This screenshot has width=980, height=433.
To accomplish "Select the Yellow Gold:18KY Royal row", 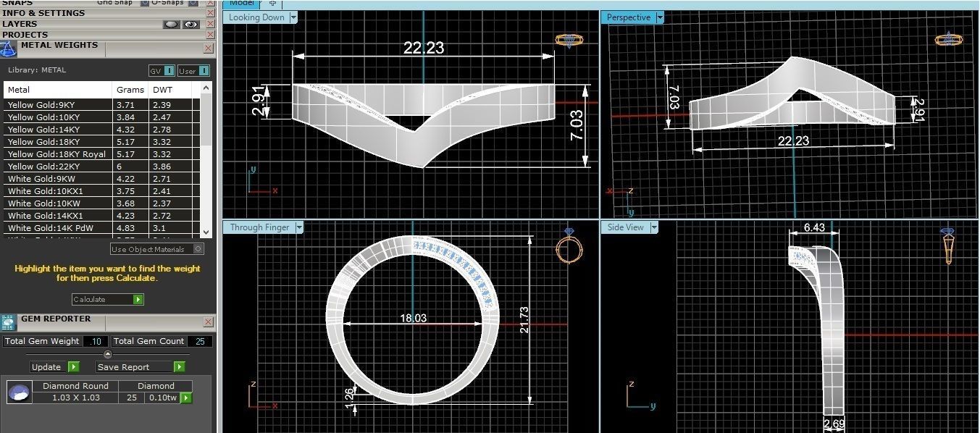I will point(101,154).
